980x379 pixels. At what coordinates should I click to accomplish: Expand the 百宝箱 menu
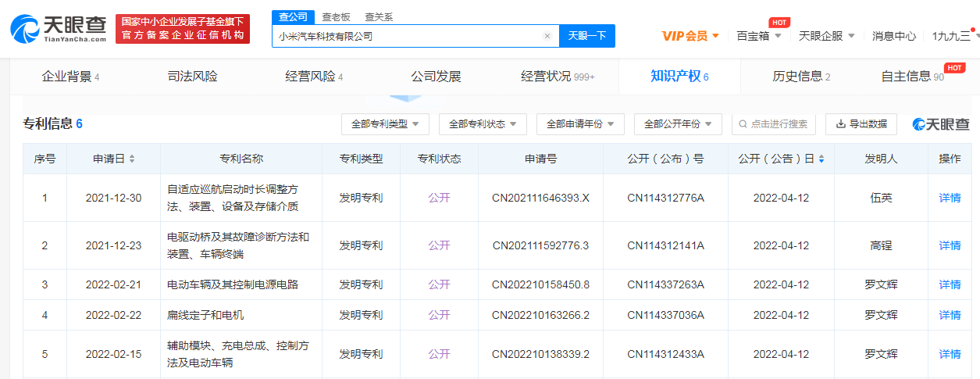point(758,36)
